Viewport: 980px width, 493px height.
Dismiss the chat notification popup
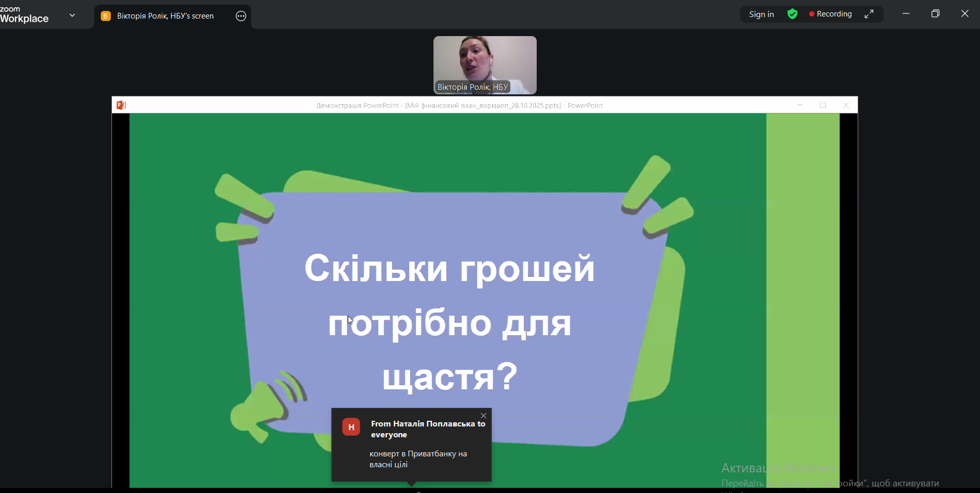coord(484,416)
